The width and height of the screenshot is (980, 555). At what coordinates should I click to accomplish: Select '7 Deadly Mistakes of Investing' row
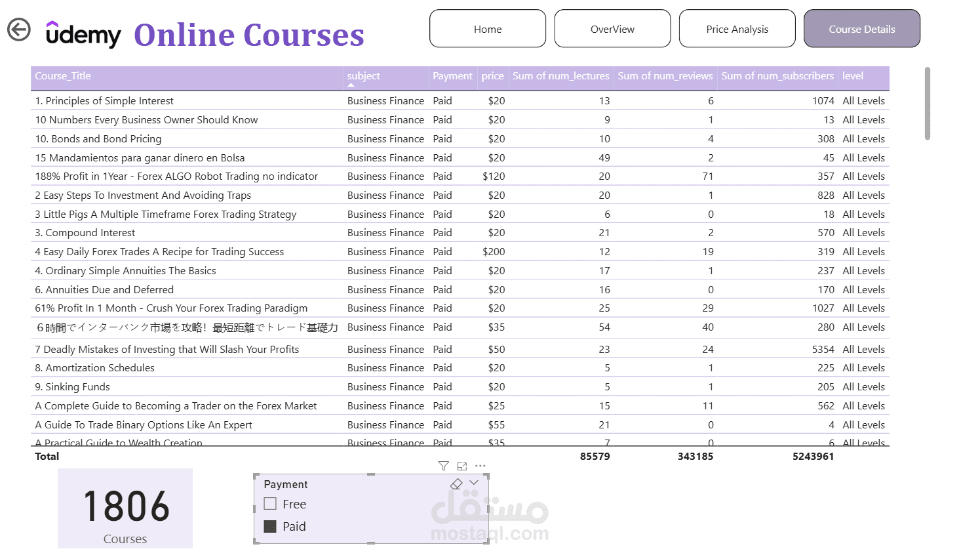pos(460,349)
